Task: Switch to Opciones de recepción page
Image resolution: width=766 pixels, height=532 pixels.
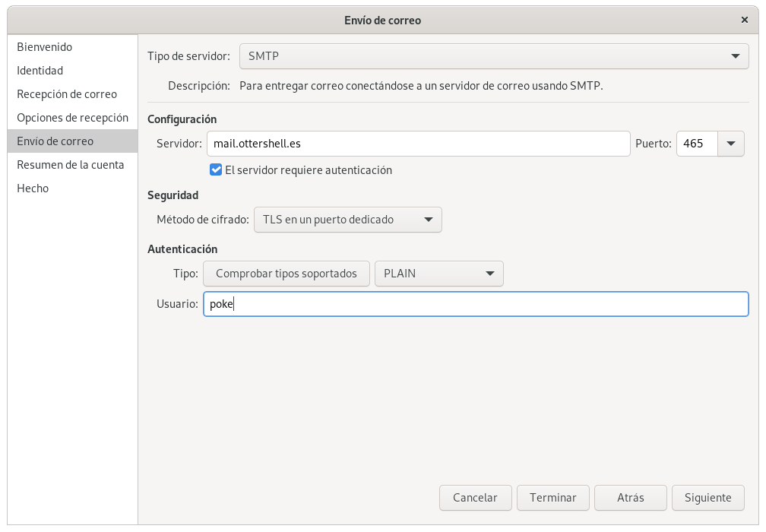Action: tap(72, 118)
